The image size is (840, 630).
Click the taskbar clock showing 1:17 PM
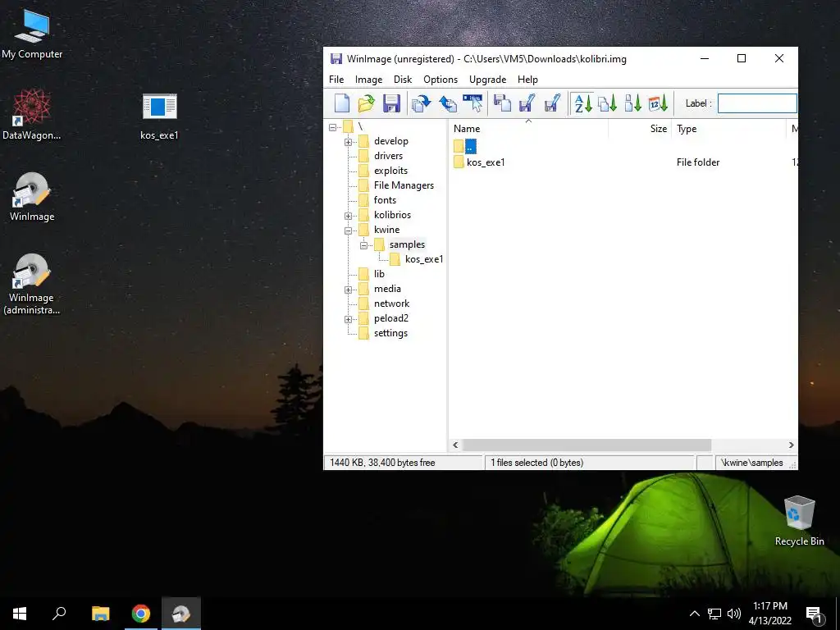tap(769, 614)
